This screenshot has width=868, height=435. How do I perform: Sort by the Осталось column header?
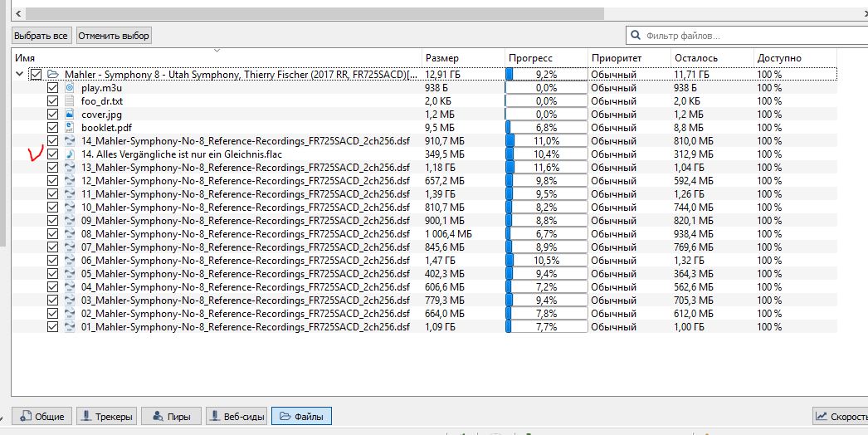coord(712,58)
